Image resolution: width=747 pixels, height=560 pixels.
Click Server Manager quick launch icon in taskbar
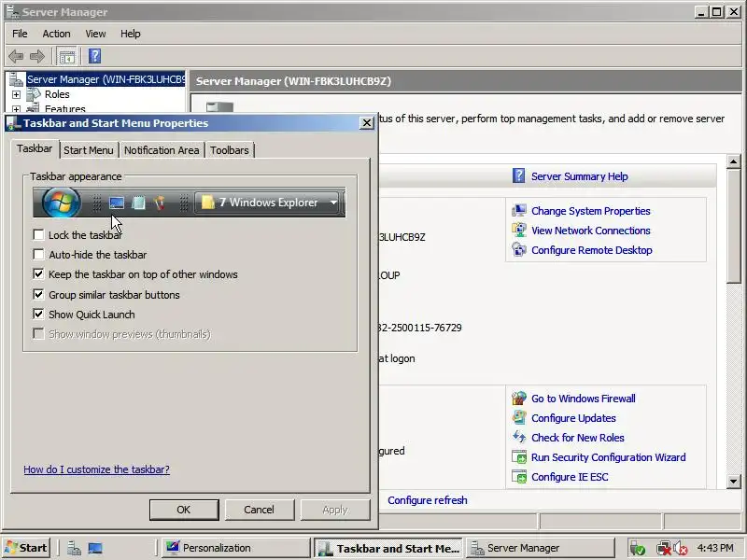point(74,548)
